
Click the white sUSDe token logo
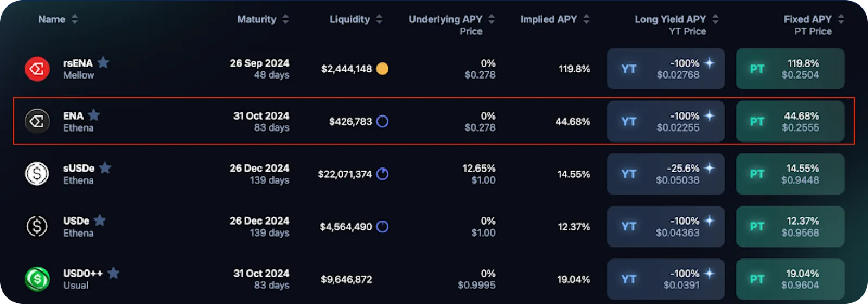coord(37,174)
